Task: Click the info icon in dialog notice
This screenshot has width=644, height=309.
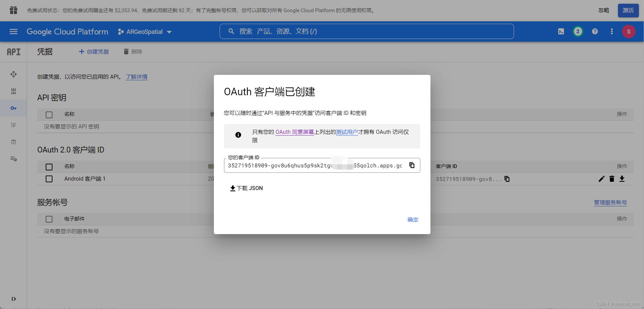Action: point(238,135)
